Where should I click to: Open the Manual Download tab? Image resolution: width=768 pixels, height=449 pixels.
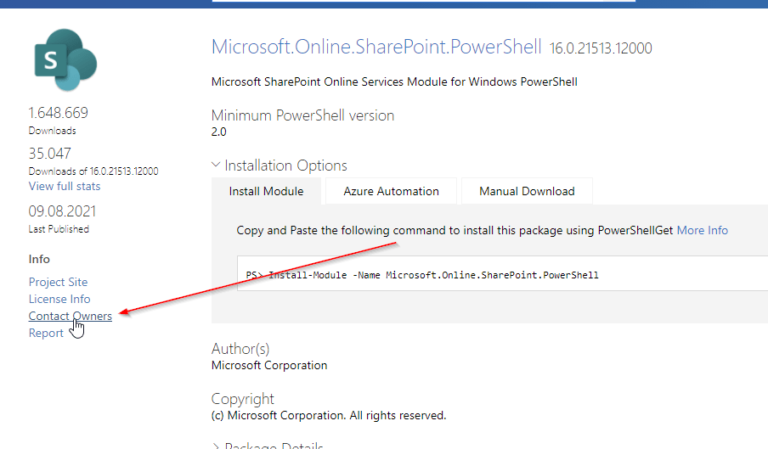(x=527, y=191)
